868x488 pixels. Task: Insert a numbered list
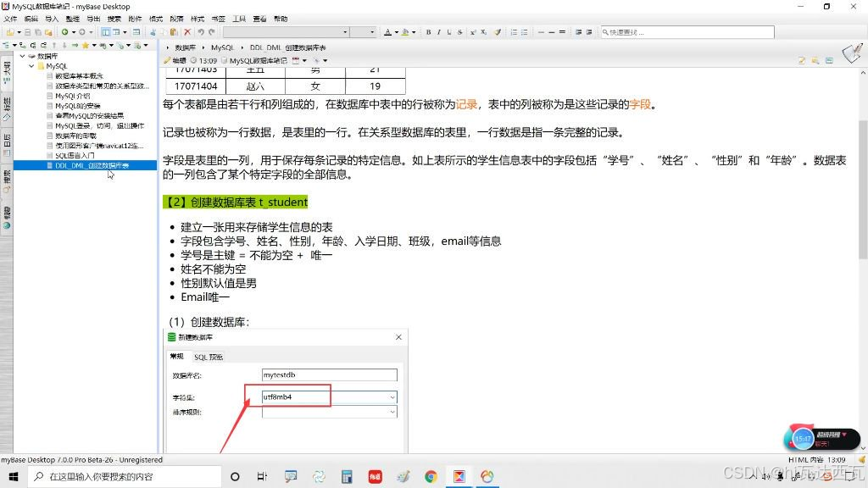pos(514,32)
